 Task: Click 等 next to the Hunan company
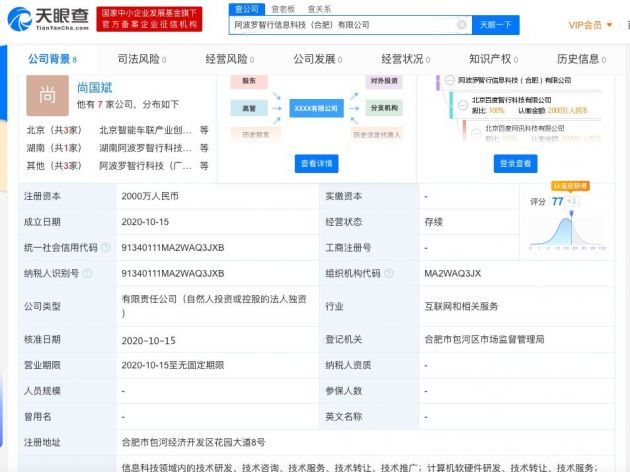pos(204,148)
